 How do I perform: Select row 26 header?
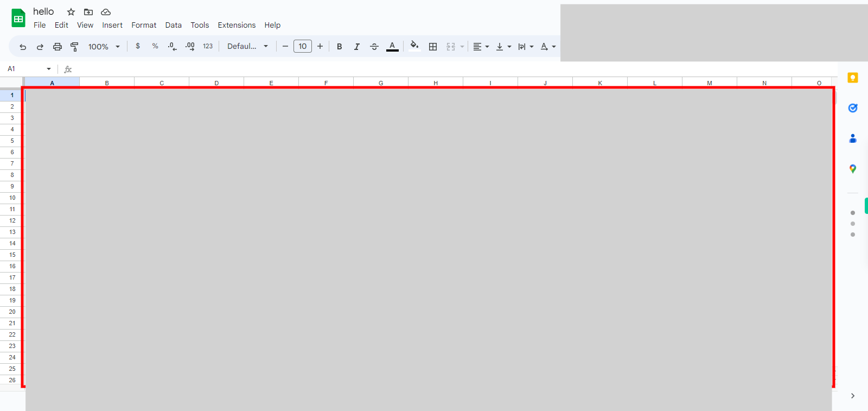[x=12, y=380]
